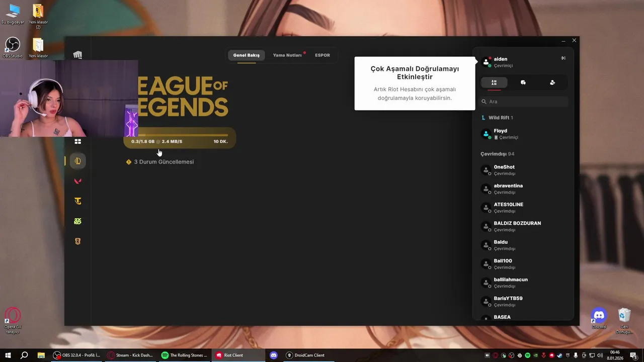Click the download progress bar
644x362 pixels.
coord(180,135)
